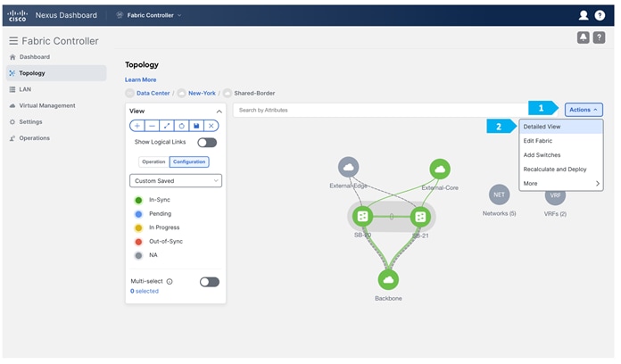The height and width of the screenshot is (364, 621).
Task: Click the gray NA legend dot
Action: [x=138, y=255]
